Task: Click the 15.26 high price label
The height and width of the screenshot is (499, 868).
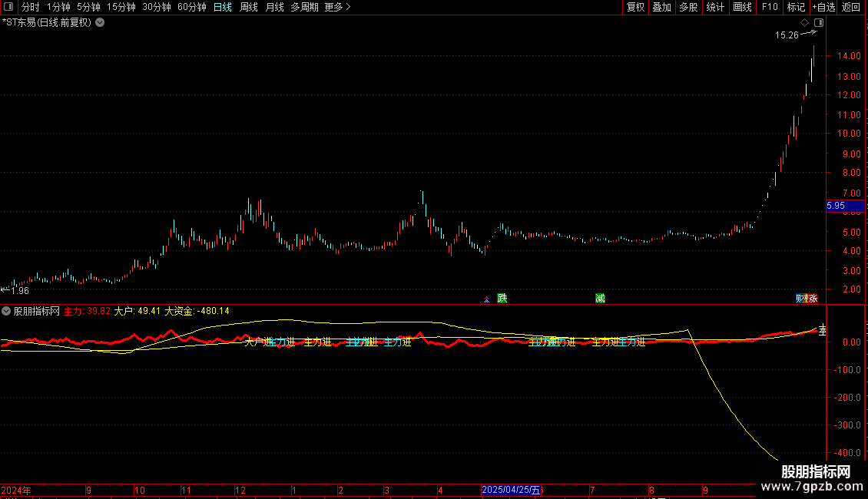Action: 787,35
